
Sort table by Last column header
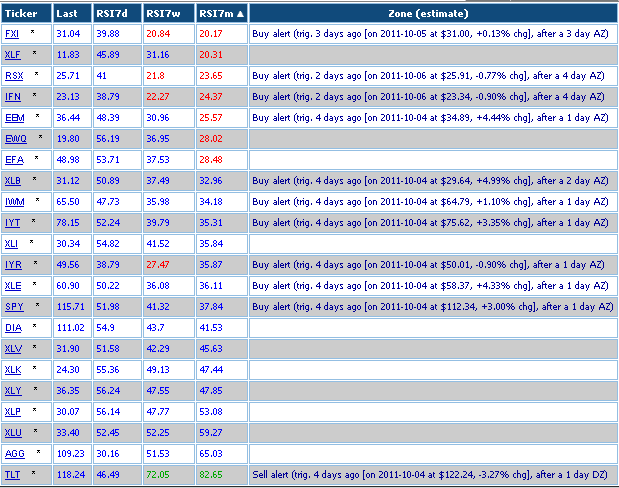click(67, 13)
